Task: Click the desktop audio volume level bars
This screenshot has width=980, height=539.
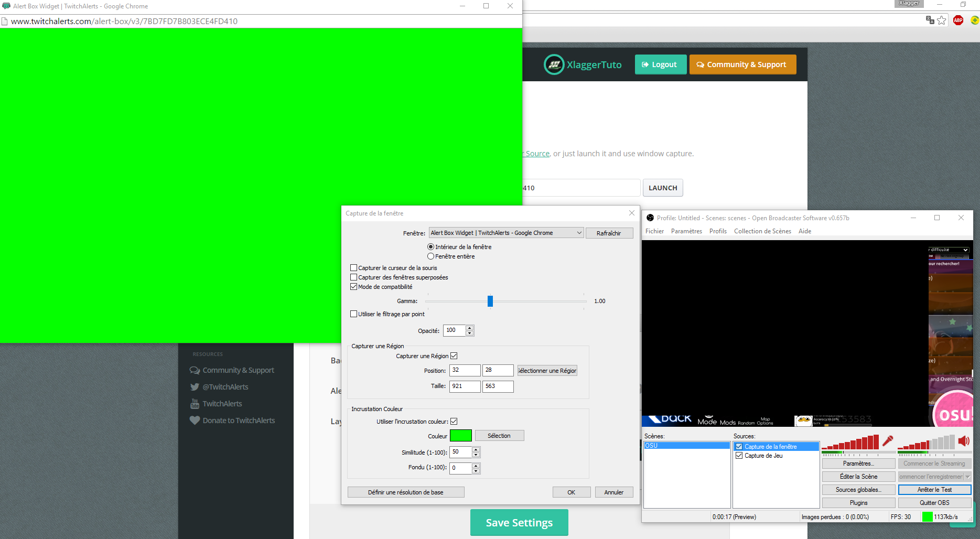Action: 927,443
